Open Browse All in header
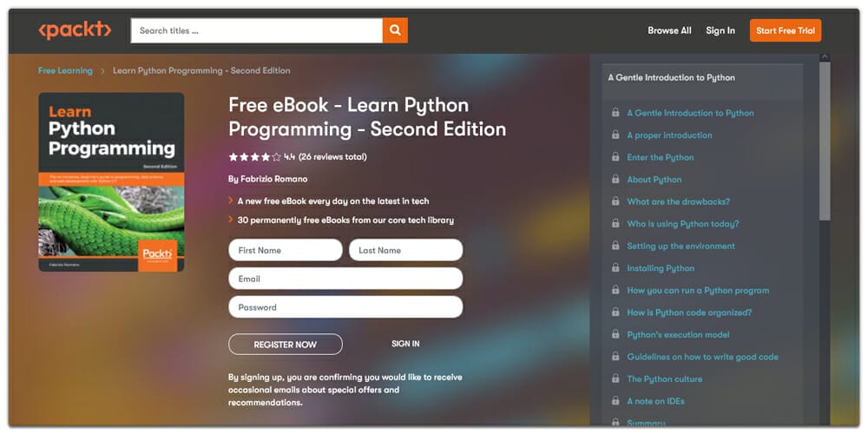This screenshot has width=868, height=434. pos(669,30)
